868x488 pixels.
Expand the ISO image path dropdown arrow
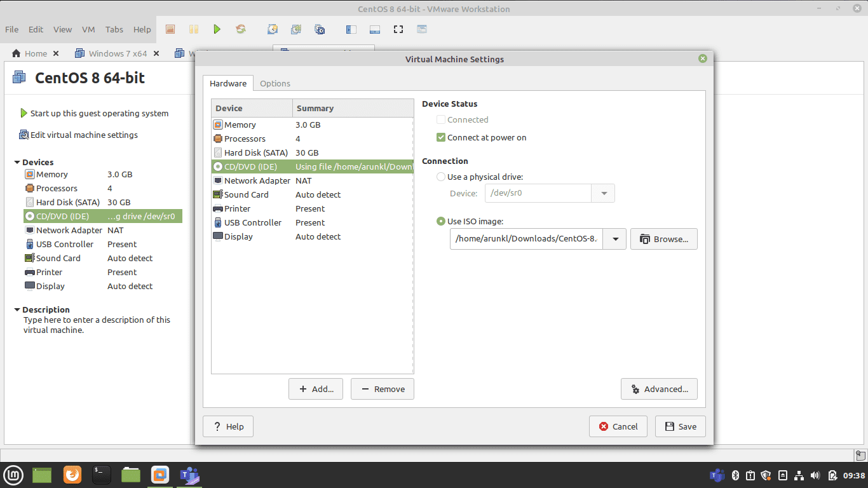(615, 239)
